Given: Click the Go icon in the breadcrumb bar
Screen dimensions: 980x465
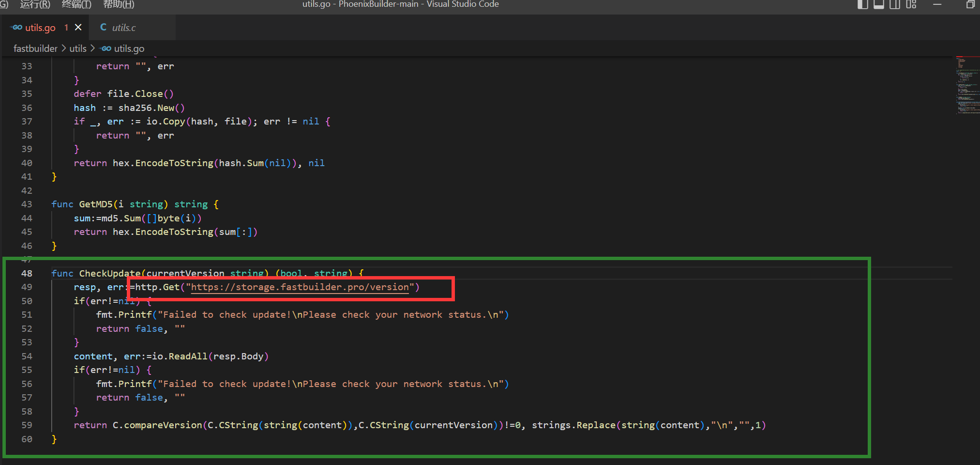Looking at the screenshot, I should click(105, 48).
